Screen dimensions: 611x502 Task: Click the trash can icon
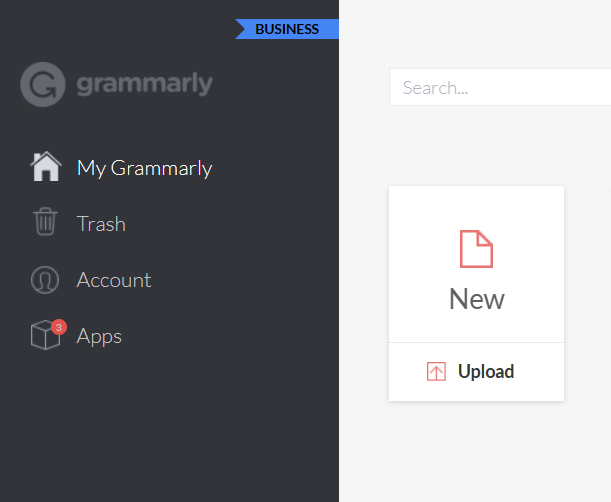[x=45, y=221]
